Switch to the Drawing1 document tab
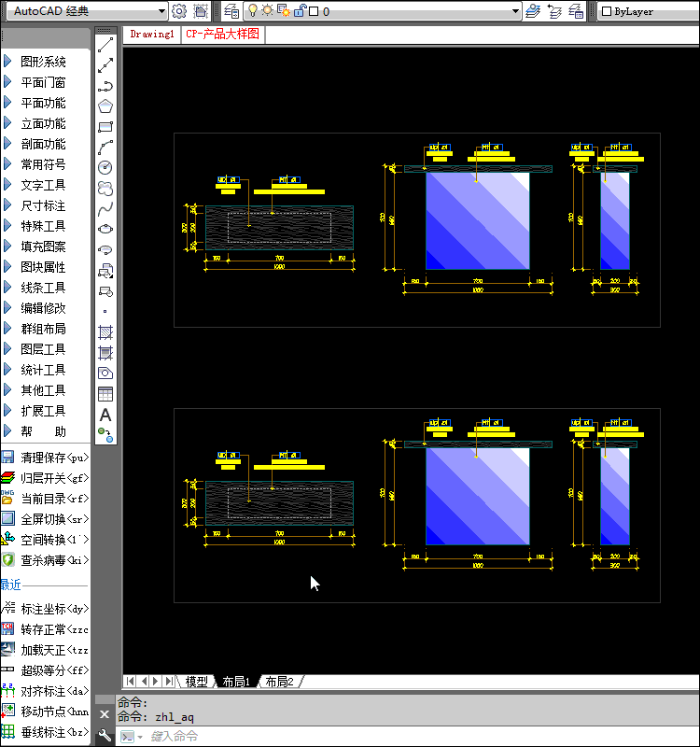Viewport: 700px width, 747px height. pyautogui.click(x=152, y=35)
